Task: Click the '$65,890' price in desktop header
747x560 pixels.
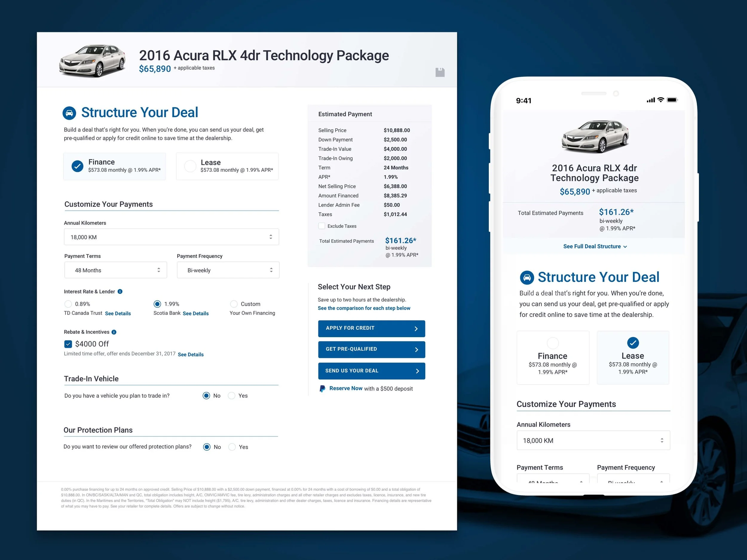Action: [155, 69]
